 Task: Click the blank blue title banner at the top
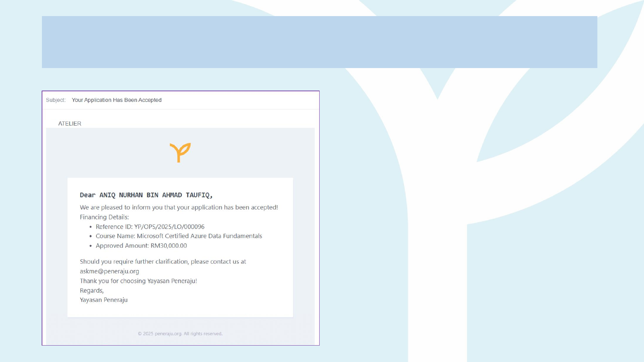[319, 42]
